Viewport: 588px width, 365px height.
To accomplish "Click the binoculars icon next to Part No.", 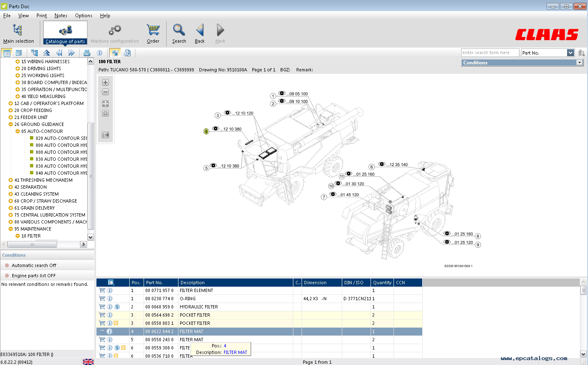I will point(581,53).
